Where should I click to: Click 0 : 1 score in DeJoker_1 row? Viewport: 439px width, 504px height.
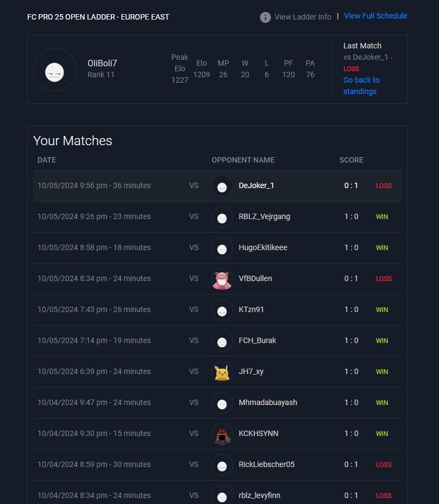point(351,185)
